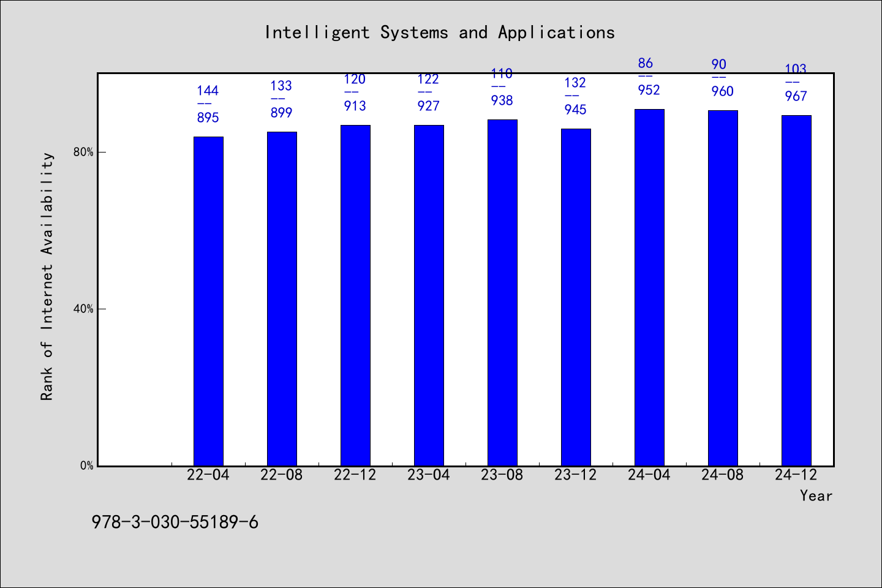Click the Year axis title
882x588 pixels.
816,496
